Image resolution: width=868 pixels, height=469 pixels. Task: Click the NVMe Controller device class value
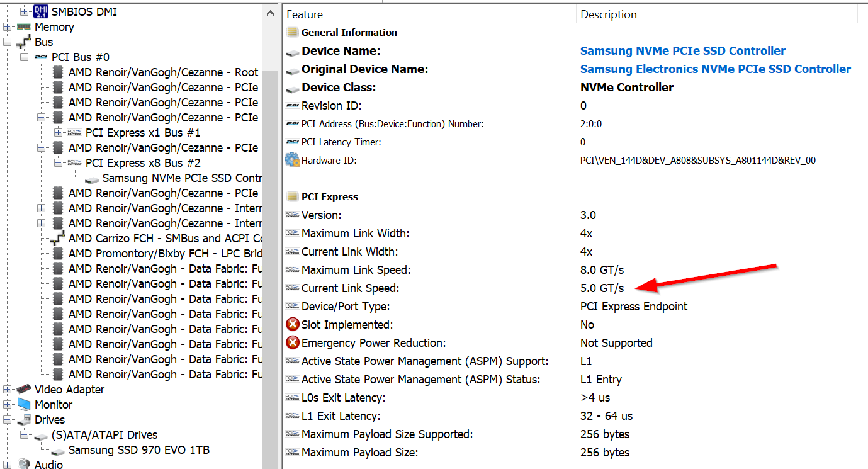(x=627, y=88)
